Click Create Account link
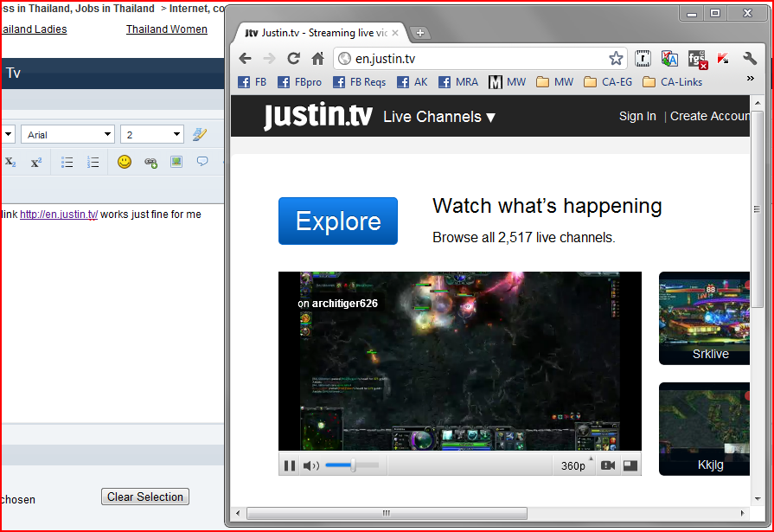Screen dimensions: 774x532 point(709,117)
